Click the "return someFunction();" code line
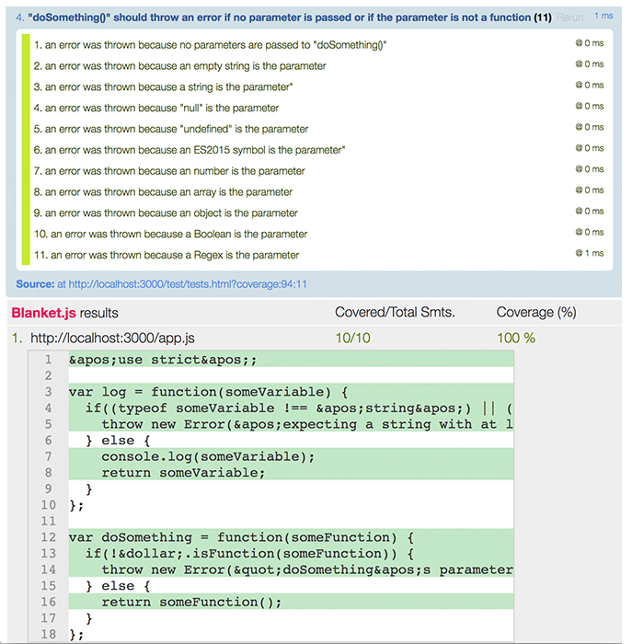Viewport: 644px width, 644px height. (191, 602)
